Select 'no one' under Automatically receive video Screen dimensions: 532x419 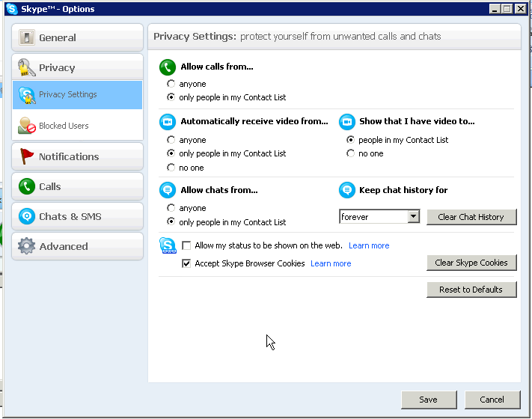171,168
